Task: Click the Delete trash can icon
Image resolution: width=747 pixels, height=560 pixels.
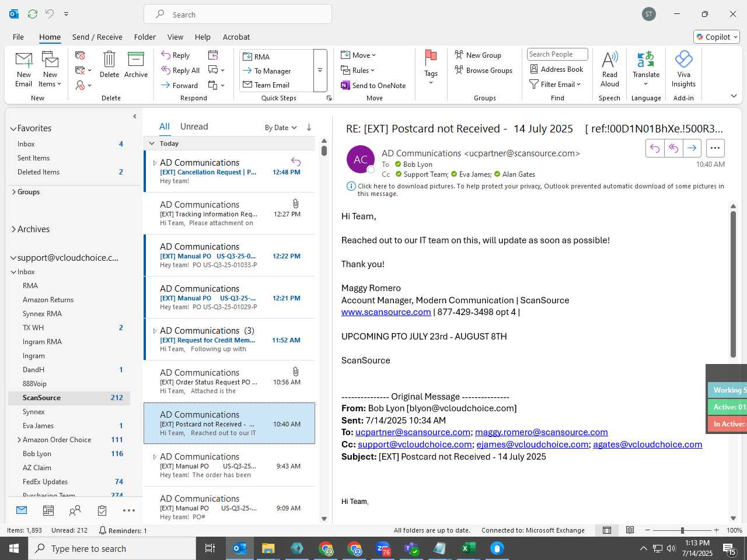Action: pyautogui.click(x=109, y=64)
